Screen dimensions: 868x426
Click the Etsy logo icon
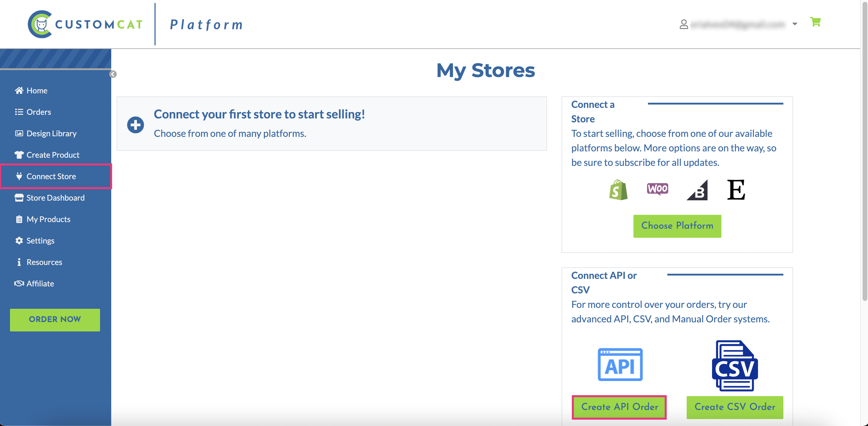[x=736, y=190]
